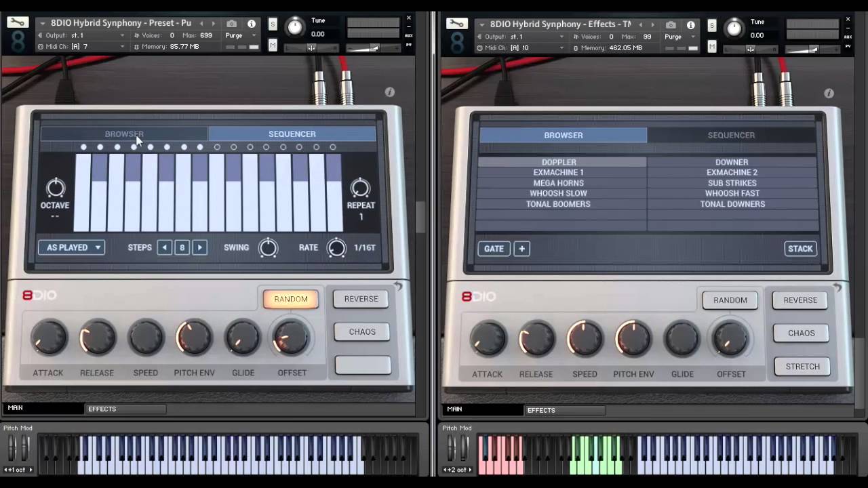Switch to BROWSER tab on Preset pedal
This screenshot has width=868, height=488.
point(124,134)
